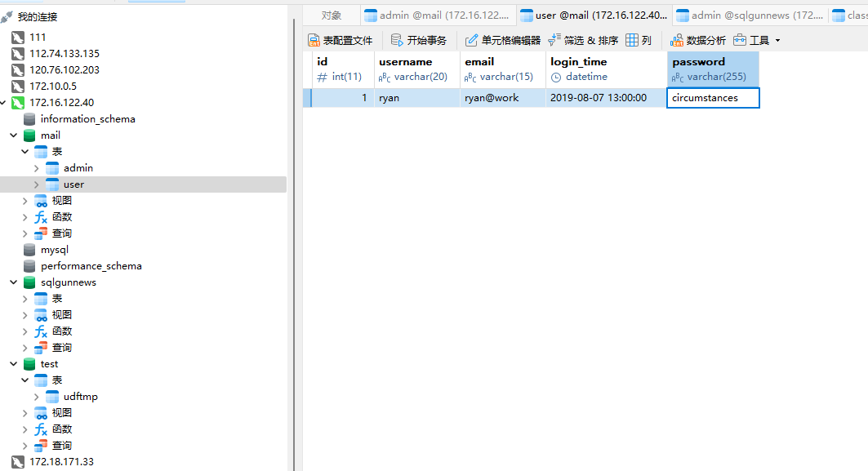Click the views icon under mail

click(x=41, y=200)
